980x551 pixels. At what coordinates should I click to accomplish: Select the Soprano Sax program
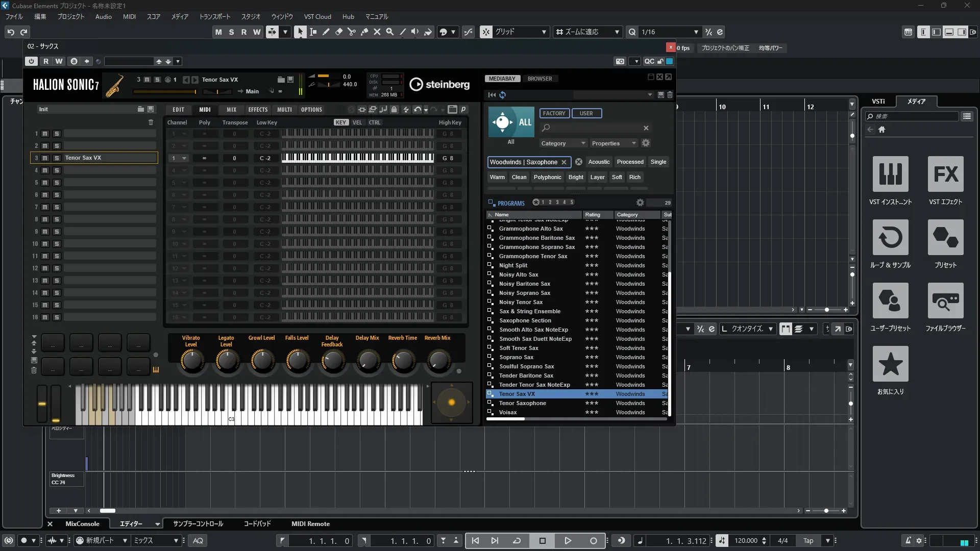(x=516, y=357)
